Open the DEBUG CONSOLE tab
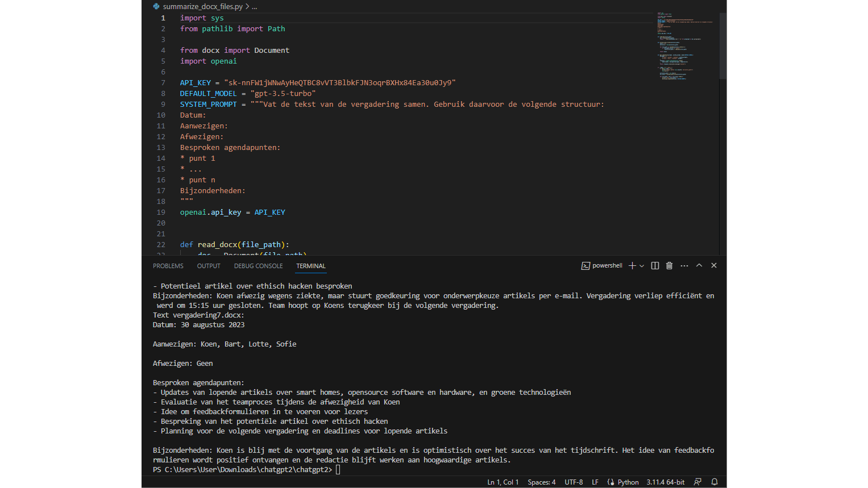Image resolution: width=868 pixels, height=488 pixels. (258, 266)
